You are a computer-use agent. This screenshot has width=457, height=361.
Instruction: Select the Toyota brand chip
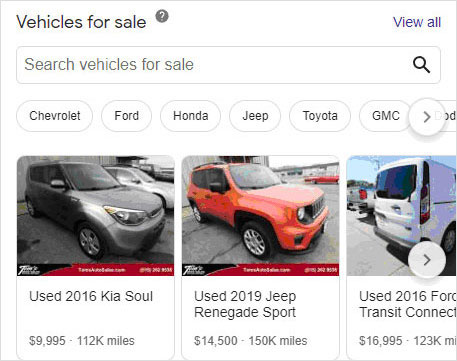pos(320,116)
